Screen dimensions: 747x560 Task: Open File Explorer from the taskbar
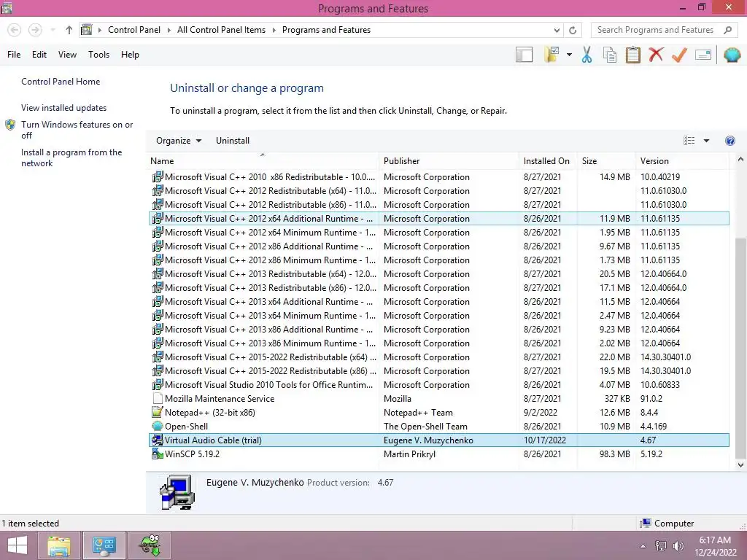tap(59, 545)
